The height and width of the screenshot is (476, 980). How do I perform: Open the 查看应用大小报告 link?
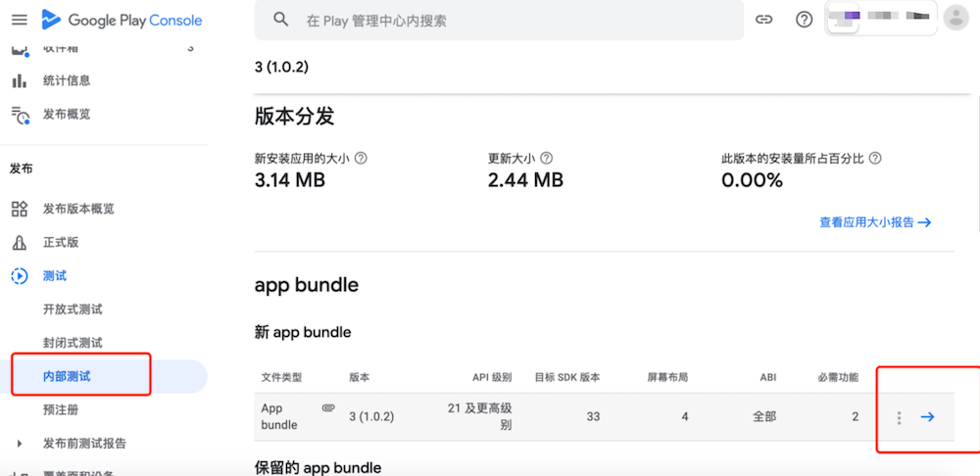click(874, 222)
